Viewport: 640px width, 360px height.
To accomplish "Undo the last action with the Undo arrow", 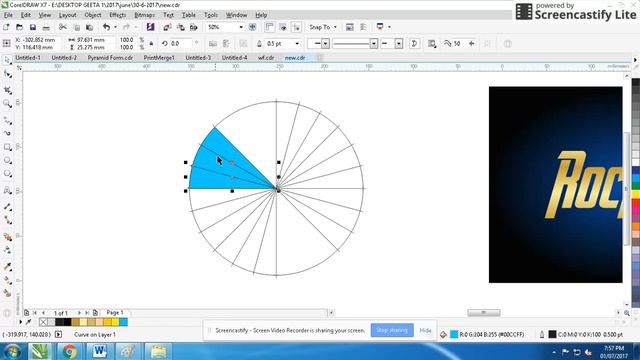I will tap(106, 27).
